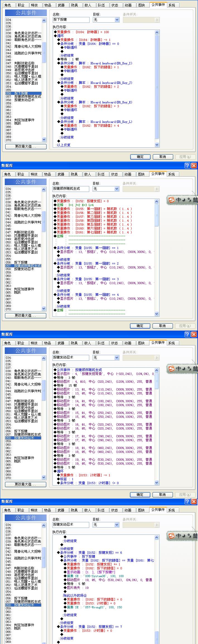Screen dimensions: 198x644
Task: Click 取消 in the 按键顺序随机生成 window
Action: [162, 326]
